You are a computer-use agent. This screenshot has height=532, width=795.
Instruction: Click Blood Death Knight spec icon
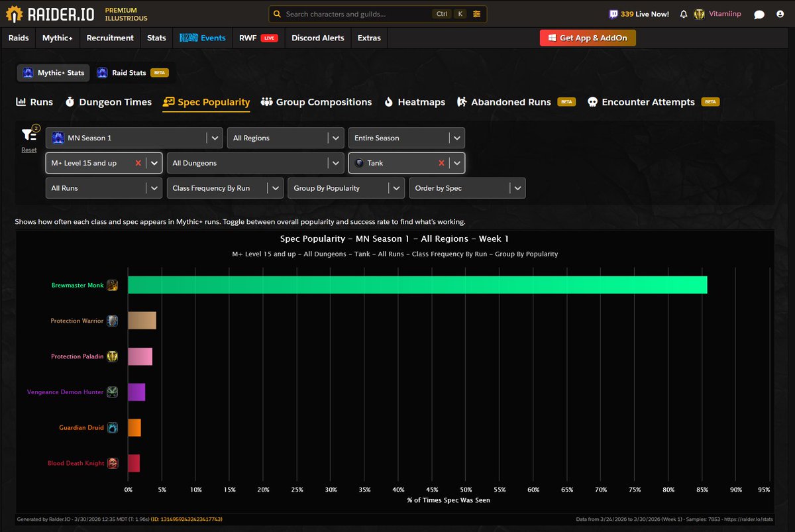(x=113, y=463)
